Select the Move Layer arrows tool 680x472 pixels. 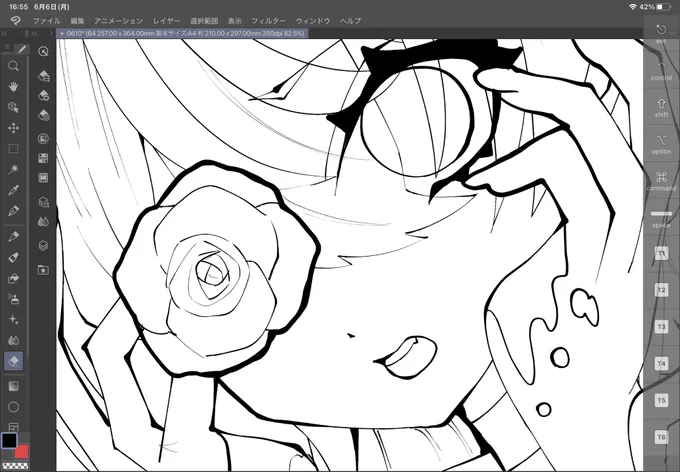13,128
